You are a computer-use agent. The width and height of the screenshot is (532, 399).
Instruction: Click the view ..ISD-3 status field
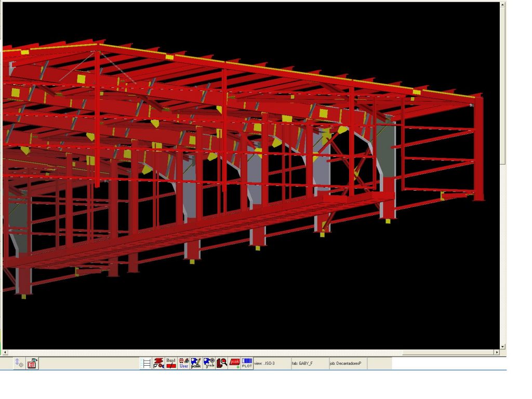pyautogui.click(x=272, y=363)
